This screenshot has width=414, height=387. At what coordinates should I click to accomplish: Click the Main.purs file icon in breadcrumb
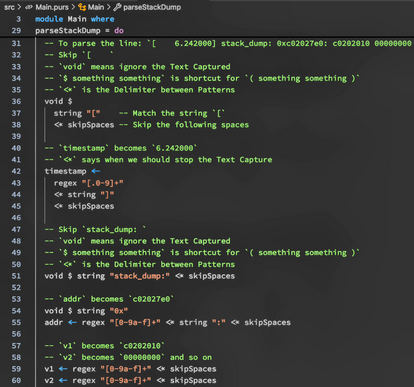pyautogui.click(x=29, y=7)
